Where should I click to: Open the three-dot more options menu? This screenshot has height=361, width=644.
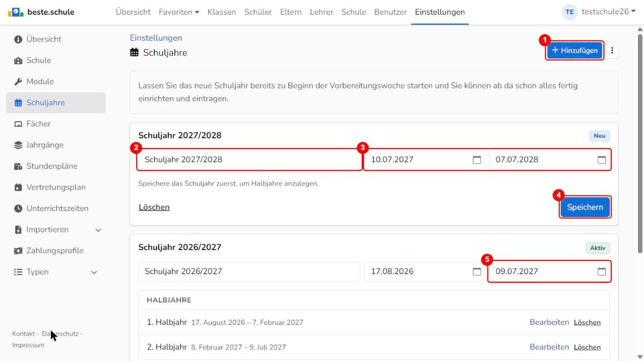coord(612,50)
